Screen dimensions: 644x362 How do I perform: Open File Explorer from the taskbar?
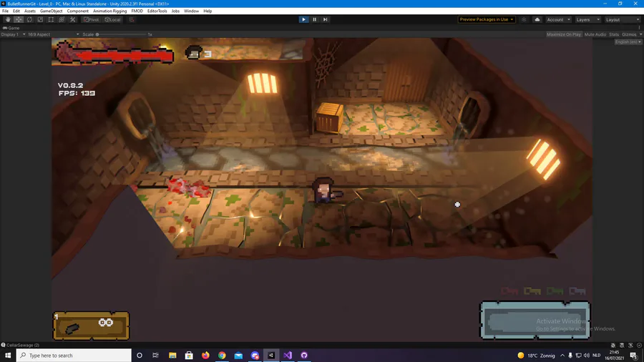click(x=172, y=355)
